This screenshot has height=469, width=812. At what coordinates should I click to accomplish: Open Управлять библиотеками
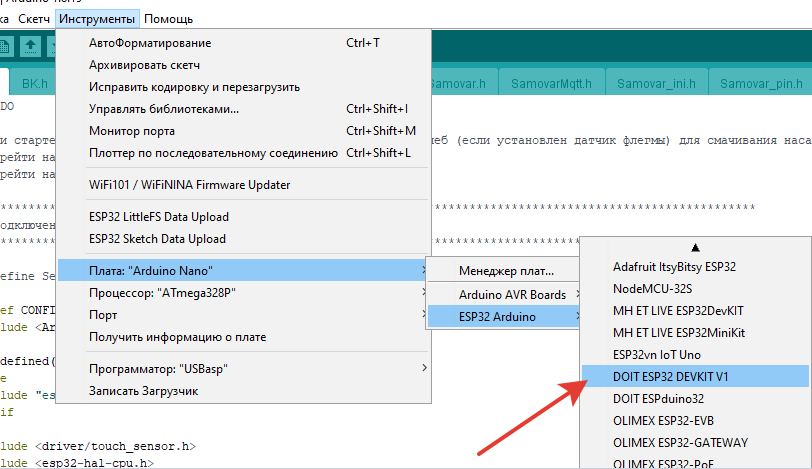243,109
